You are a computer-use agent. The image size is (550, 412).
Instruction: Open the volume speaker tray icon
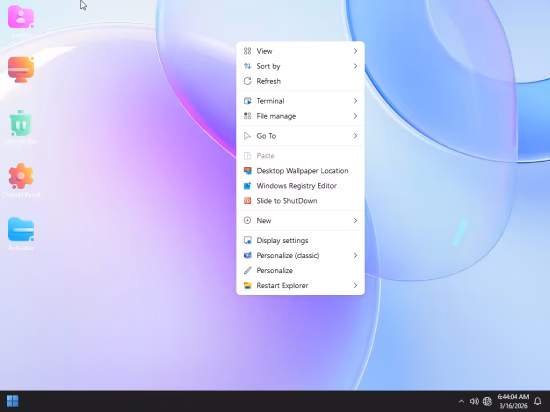pyautogui.click(x=474, y=401)
